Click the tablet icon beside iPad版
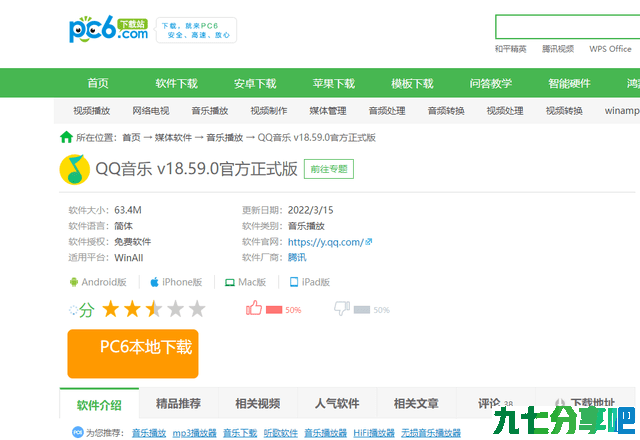640x440 pixels. tap(294, 282)
